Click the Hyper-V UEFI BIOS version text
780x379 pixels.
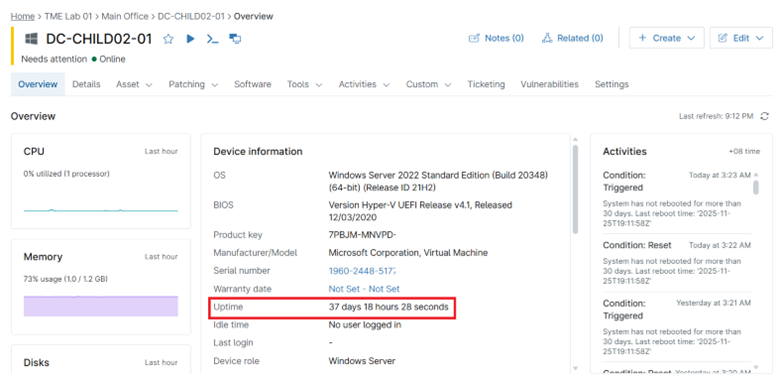[x=420, y=211]
